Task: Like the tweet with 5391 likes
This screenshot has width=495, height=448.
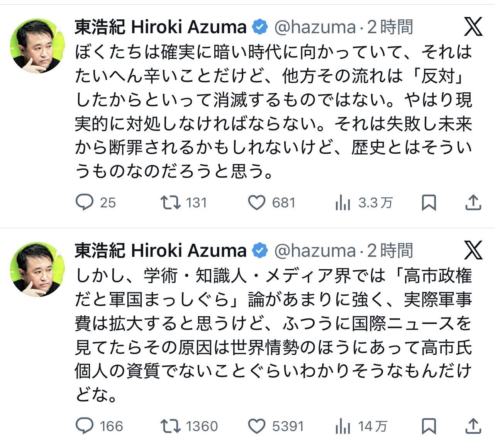Action: [256, 426]
